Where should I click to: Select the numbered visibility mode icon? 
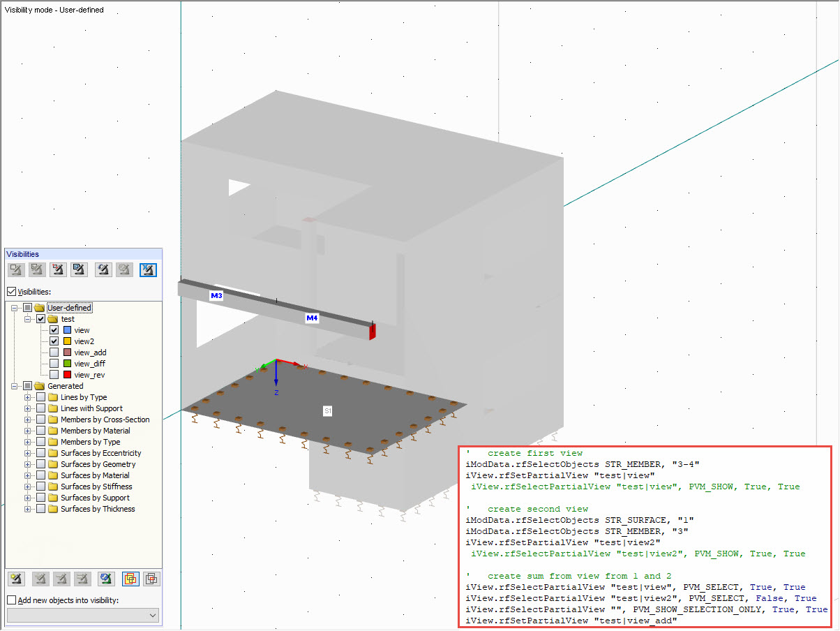click(x=79, y=269)
